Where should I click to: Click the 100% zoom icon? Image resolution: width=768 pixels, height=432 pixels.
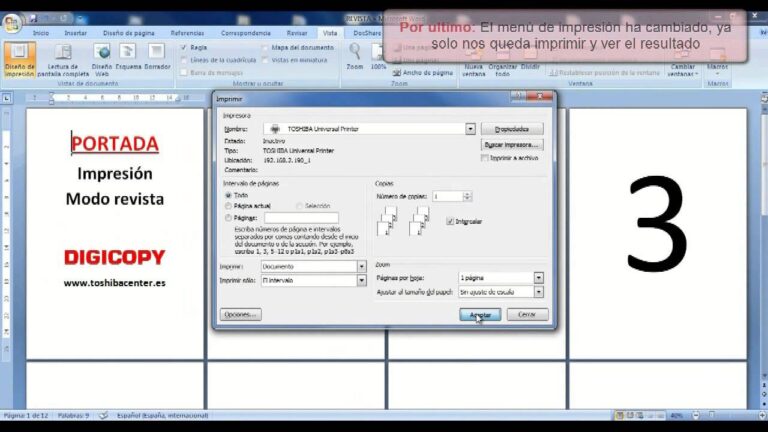tap(378, 56)
